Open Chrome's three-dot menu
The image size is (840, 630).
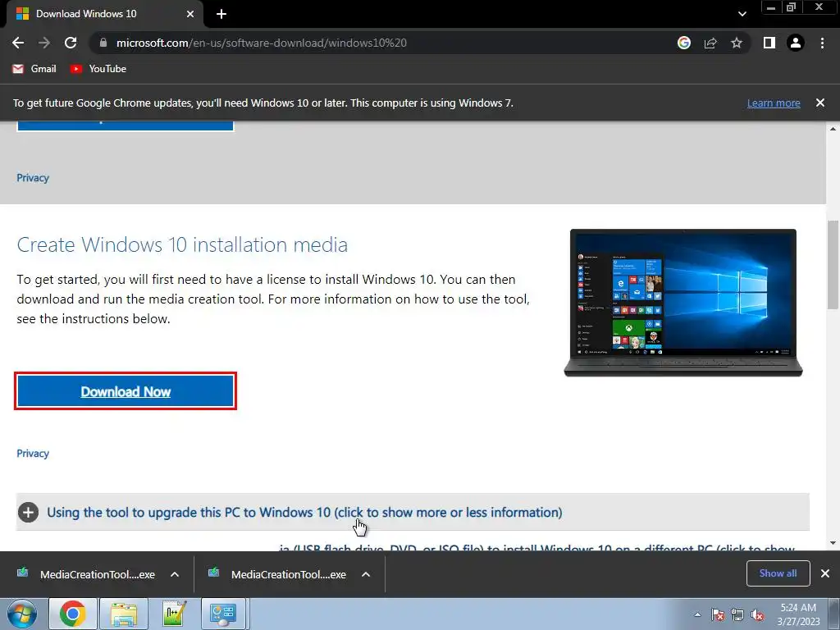coord(822,43)
